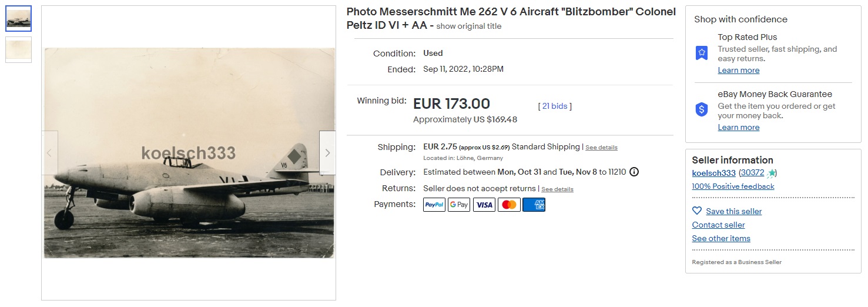868x307 pixels.
Task: Open returns See details link
Action: point(557,189)
